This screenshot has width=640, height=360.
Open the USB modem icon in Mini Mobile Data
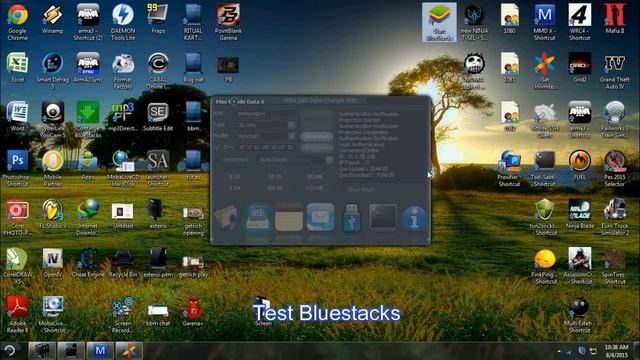pyautogui.click(x=352, y=218)
